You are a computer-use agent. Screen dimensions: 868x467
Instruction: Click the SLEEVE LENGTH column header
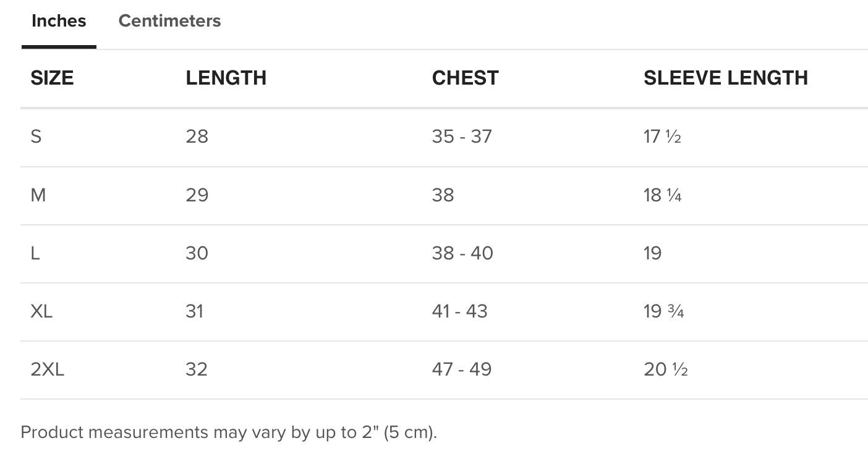point(726,78)
